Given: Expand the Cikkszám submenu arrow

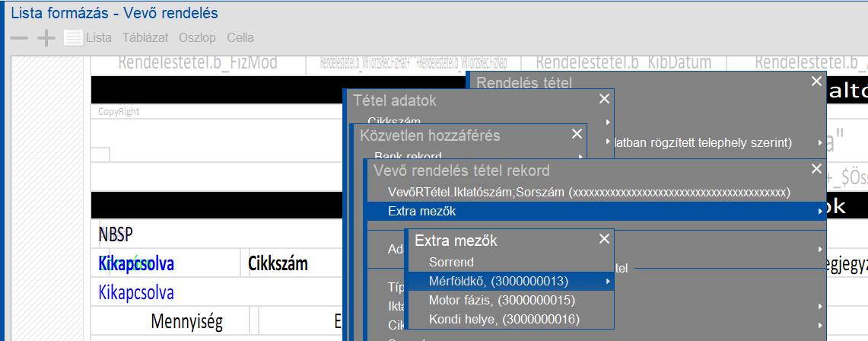Looking at the screenshot, I should pos(609,122).
